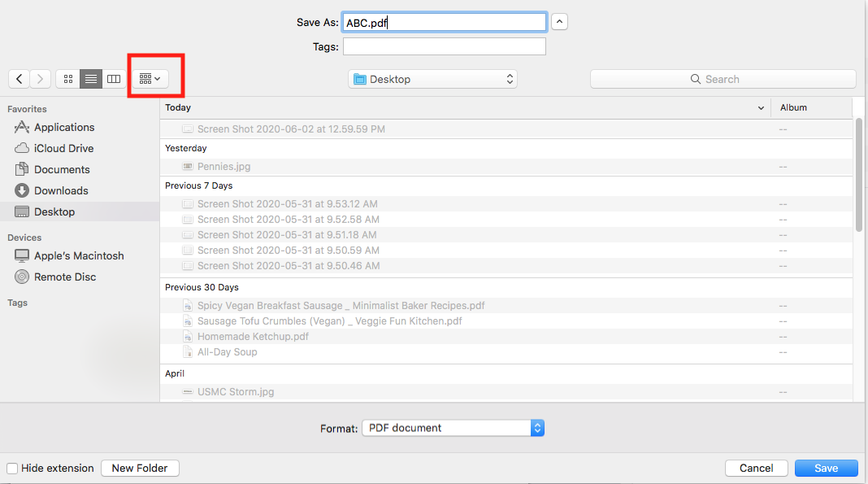The height and width of the screenshot is (484, 868).
Task: Click the Search field
Action: [723, 79]
